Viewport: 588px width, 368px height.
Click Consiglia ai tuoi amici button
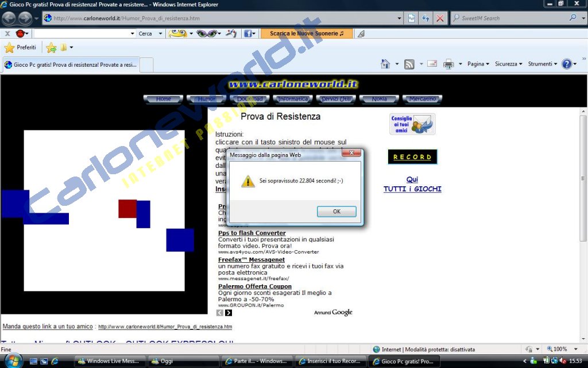[412, 124]
